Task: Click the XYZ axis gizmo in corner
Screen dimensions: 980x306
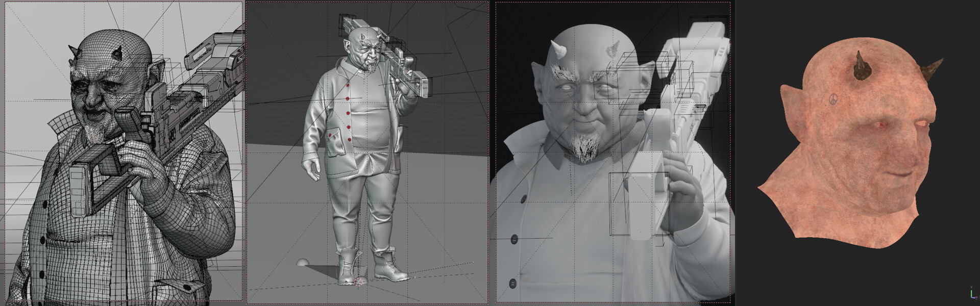Action: click(x=971, y=293)
